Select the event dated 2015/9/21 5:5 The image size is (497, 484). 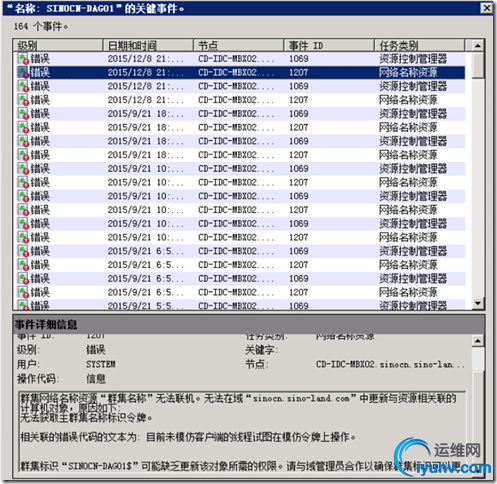pos(239,305)
